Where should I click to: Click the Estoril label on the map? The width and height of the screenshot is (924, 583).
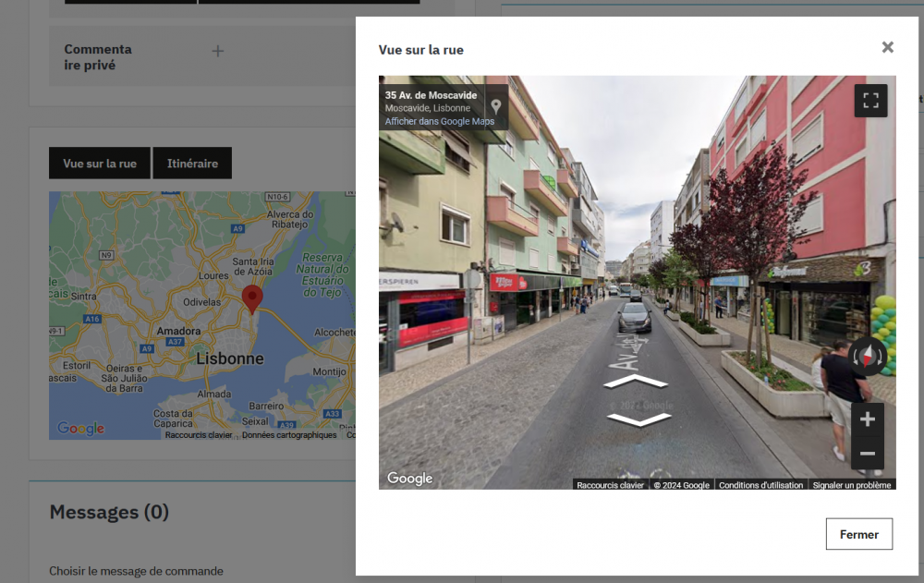pos(77,366)
